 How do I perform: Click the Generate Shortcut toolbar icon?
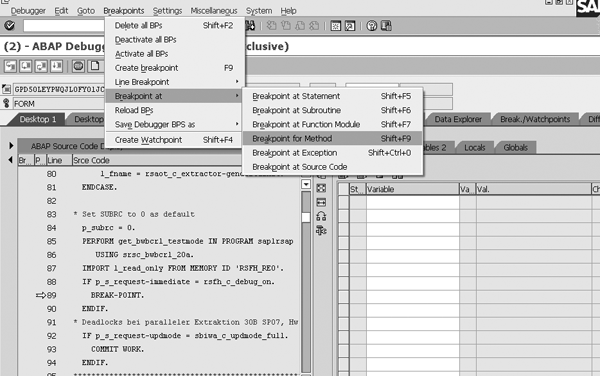pyautogui.click(x=350, y=26)
